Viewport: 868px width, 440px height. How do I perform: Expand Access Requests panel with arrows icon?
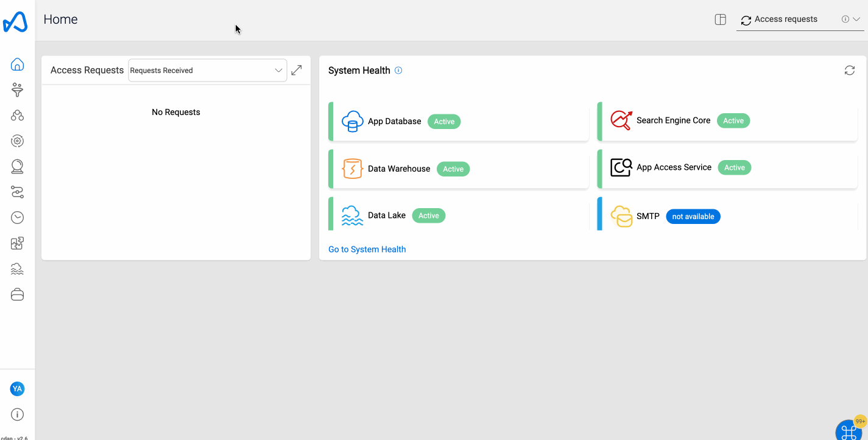(x=297, y=70)
